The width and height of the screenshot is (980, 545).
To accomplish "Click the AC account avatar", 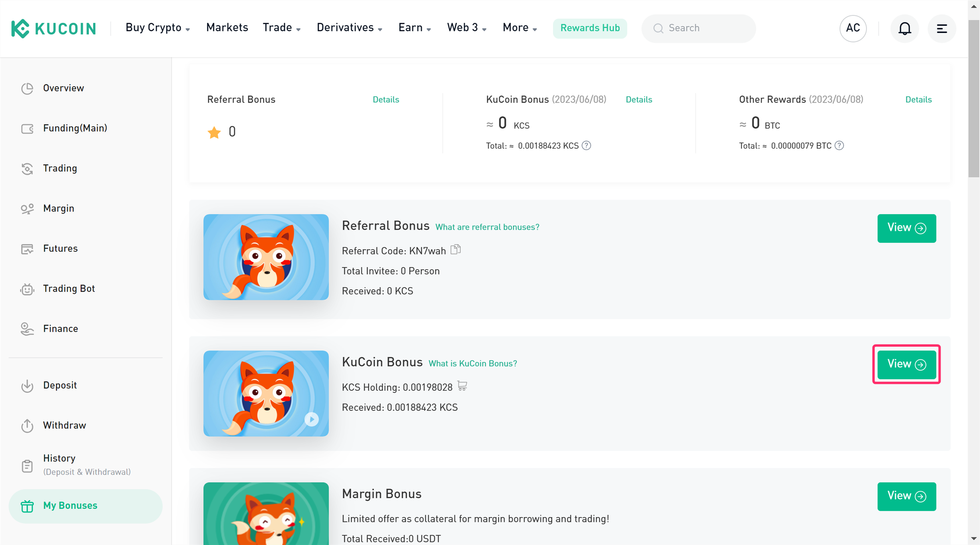I will coord(853,28).
